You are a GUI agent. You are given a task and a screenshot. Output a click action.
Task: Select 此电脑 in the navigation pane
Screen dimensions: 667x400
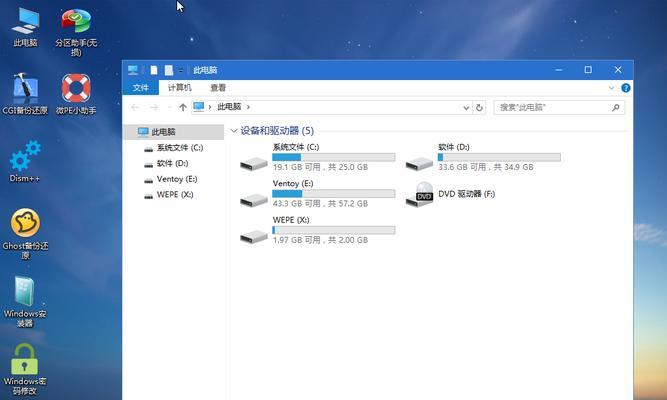click(174, 132)
